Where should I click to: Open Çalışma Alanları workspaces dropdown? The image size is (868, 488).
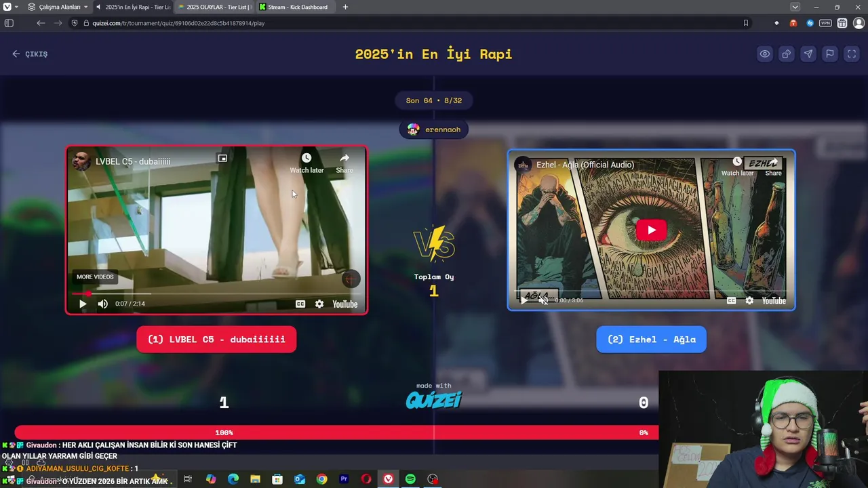coord(58,7)
